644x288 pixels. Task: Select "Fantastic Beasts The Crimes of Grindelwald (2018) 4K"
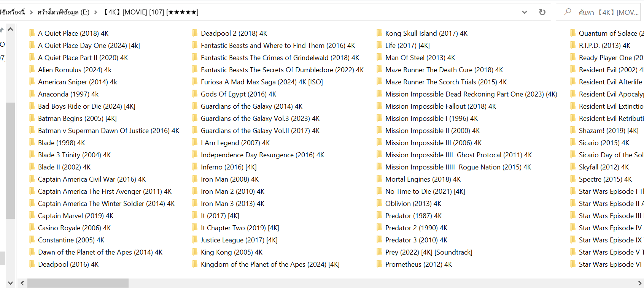280,58
